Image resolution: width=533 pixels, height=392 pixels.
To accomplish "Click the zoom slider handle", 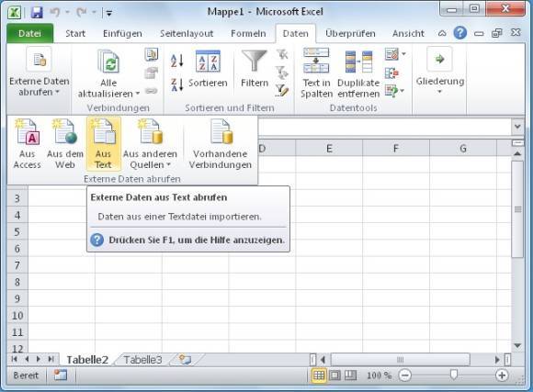I will 453,375.
